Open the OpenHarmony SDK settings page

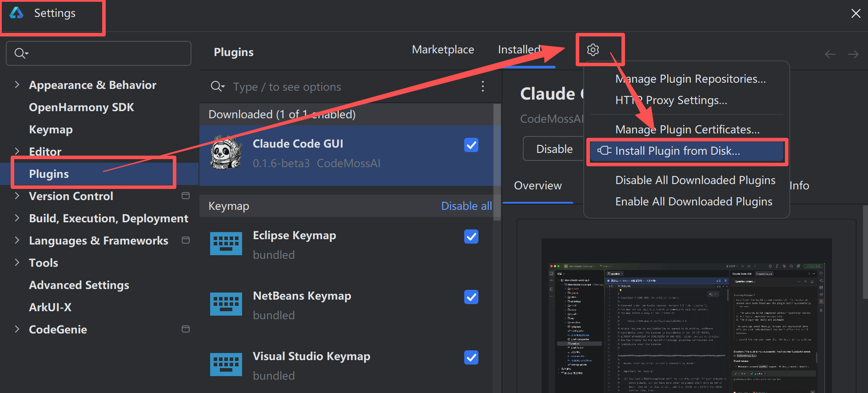click(81, 107)
